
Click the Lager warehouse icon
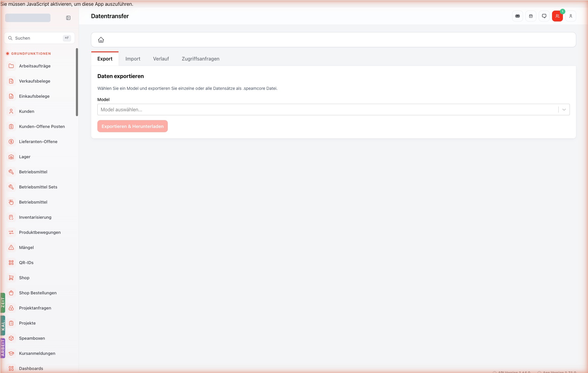[x=11, y=157]
